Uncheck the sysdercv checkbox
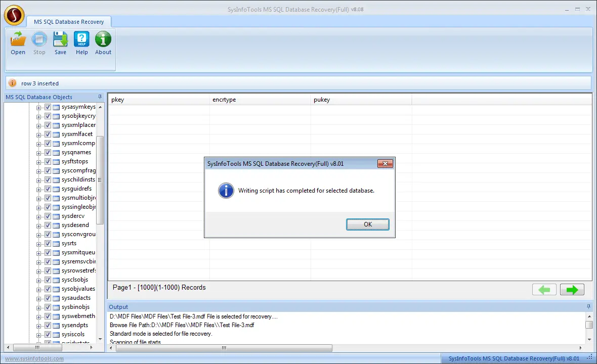This screenshot has height=364, width=597. click(48, 216)
